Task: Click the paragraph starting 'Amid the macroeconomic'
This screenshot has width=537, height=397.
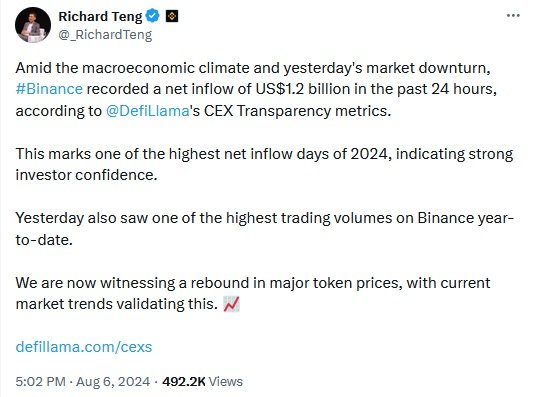Action: click(256, 89)
